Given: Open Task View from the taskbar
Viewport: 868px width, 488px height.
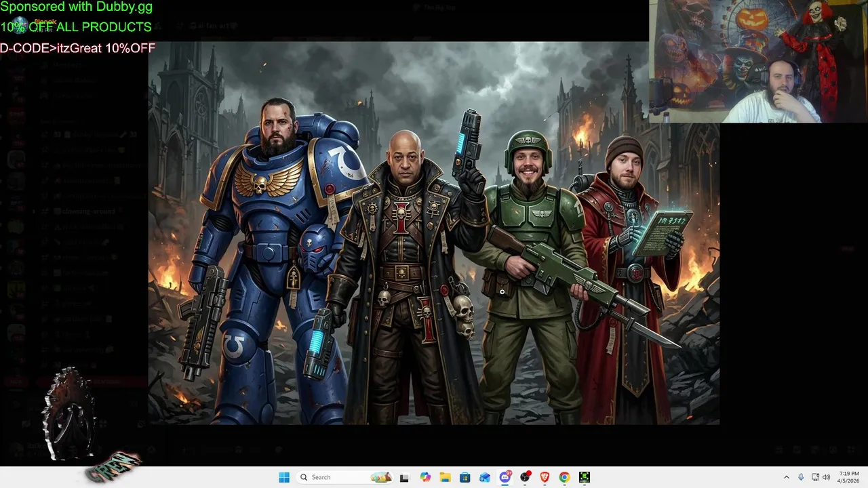Looking at the screenshot, I should tap(404, 477).
